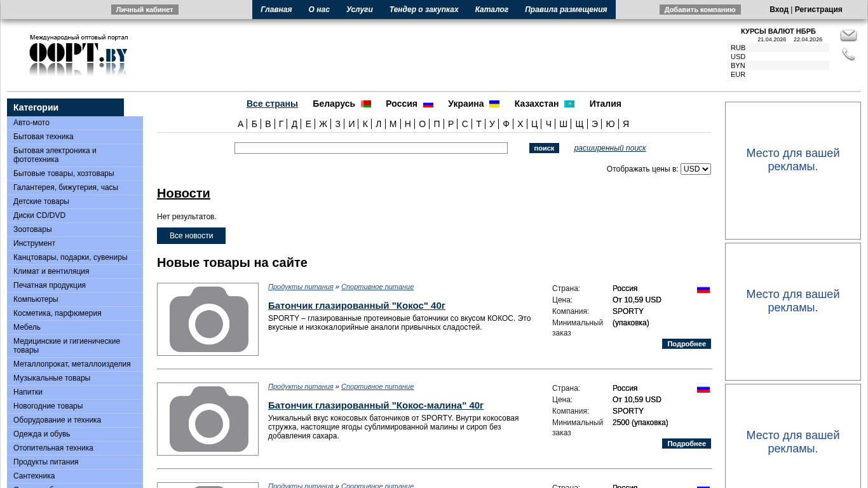The height and width of the screenshot is (488, 868).
Task: Click the Russia flag in the "Кокос" 40г product row
Action: coord(703,289)
